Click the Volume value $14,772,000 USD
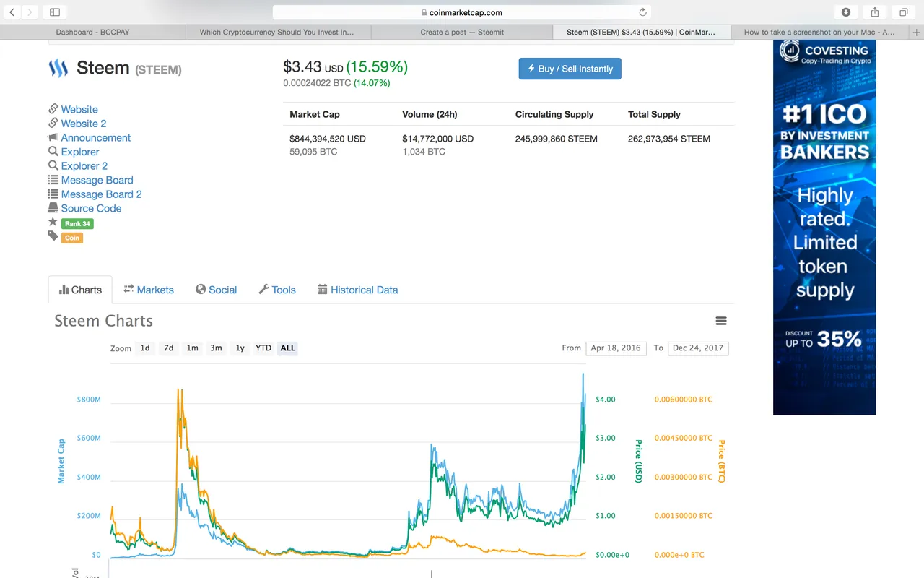The height and width of the screenshot is (578, 924). [438, 139]
